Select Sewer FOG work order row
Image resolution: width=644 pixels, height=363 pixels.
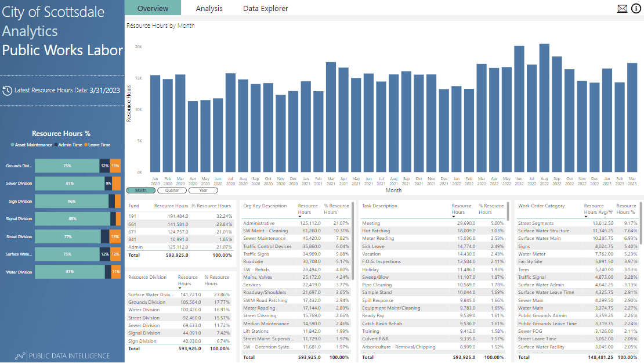[578, 331]
